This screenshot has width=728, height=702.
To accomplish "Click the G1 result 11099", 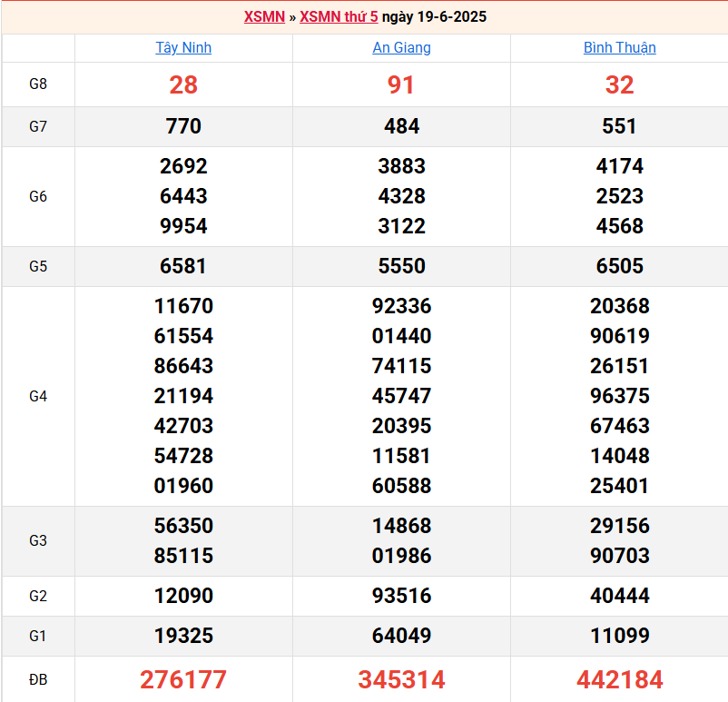I will click(619, 636).
